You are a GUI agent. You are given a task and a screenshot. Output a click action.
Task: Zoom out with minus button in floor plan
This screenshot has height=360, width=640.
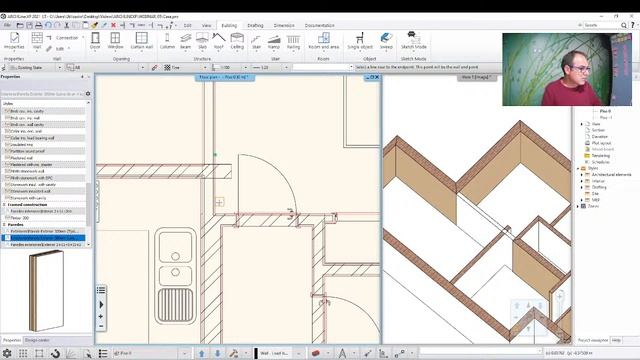[101, 326]
